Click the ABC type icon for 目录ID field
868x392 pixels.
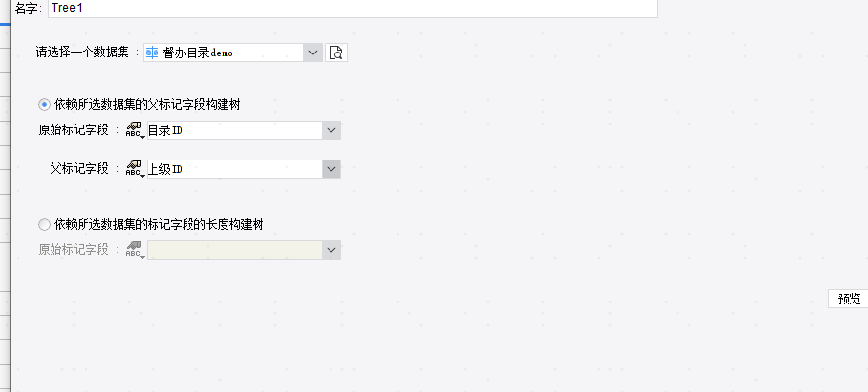[x=135, y=130]
